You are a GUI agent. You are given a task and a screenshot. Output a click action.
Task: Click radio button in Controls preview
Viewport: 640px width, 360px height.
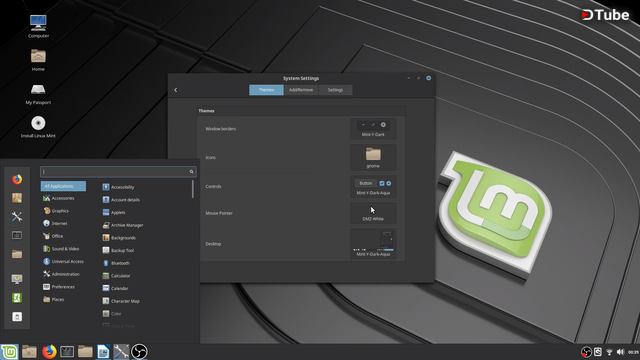(x=389, y=183)
